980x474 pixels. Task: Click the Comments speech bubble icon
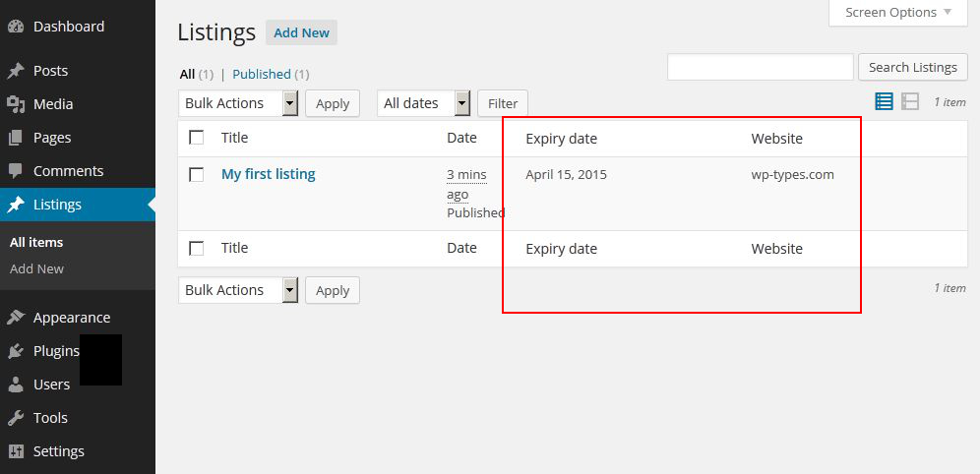[x=16, y=171]
